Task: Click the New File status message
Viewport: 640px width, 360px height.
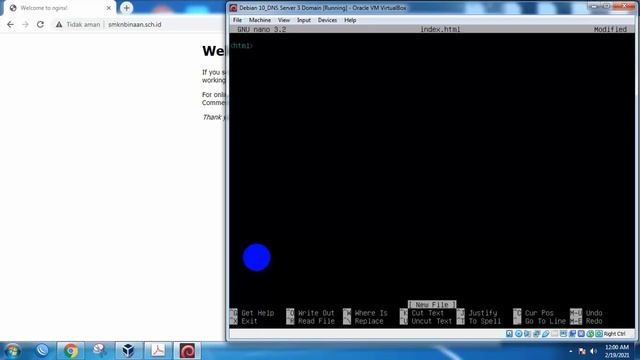Action: point(432,304)
